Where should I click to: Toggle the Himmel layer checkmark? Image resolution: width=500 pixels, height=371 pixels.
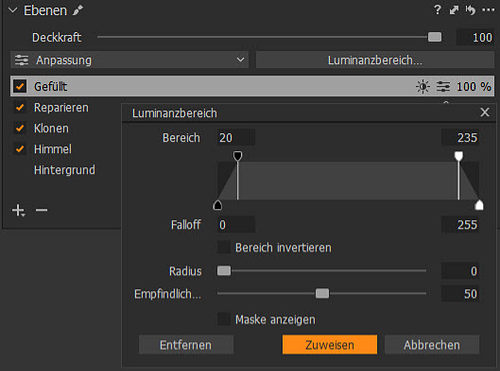(x=20, y=149)
